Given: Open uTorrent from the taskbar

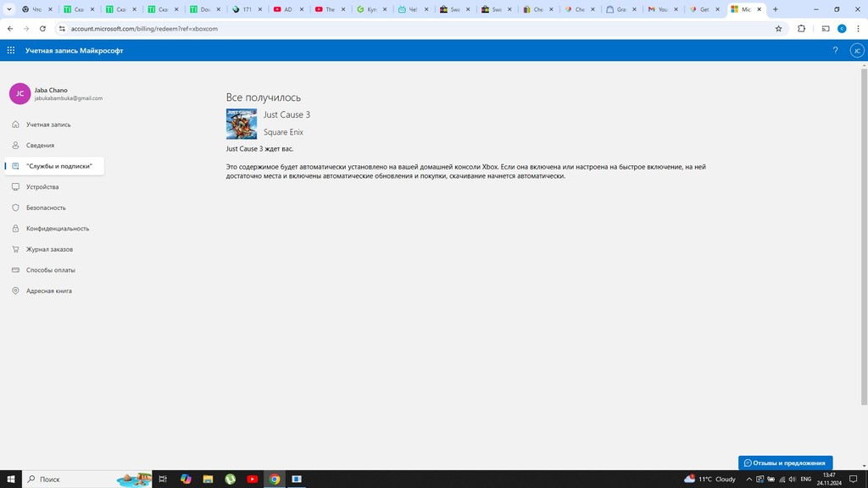Looking at the screenshot, I should [x=231, y=480].
